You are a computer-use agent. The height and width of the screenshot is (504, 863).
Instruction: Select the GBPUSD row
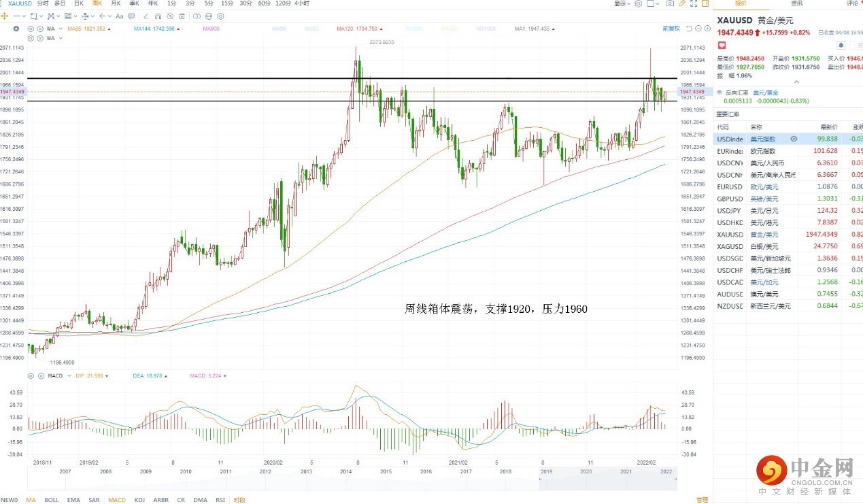[x=788, y=199]
